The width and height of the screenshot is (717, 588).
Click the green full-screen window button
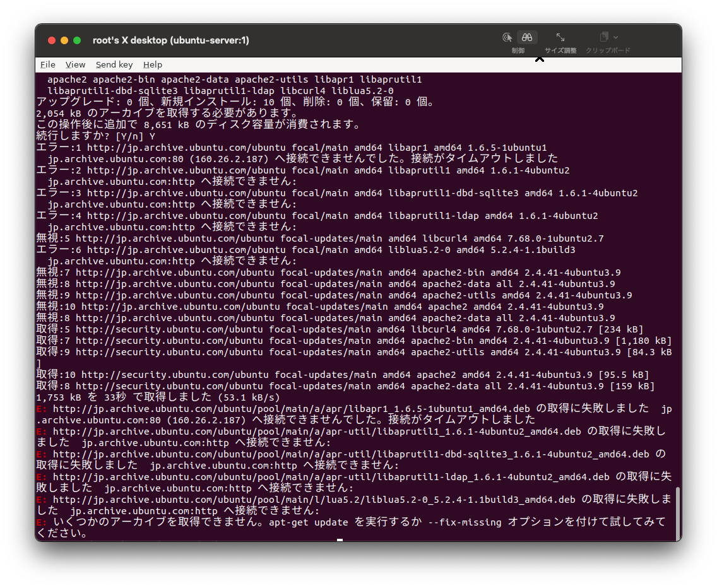pyautogui.click(x=77, y=40)
